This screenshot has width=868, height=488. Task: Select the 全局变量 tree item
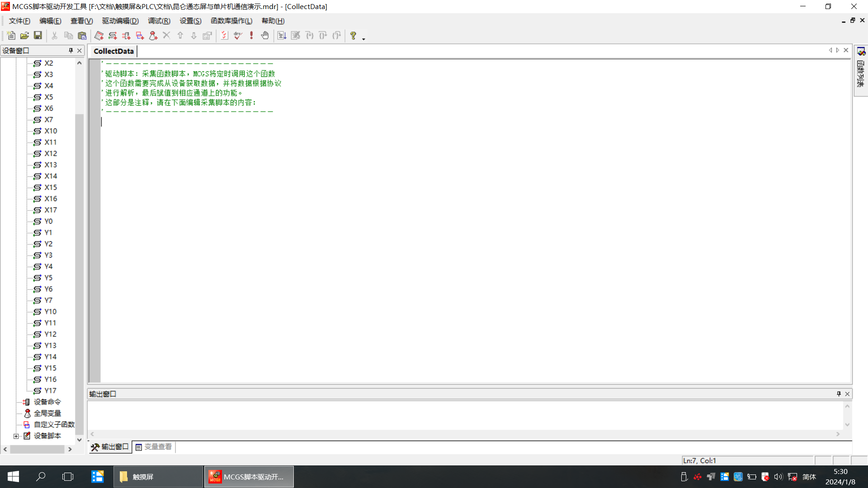click(x=47, y=413)
